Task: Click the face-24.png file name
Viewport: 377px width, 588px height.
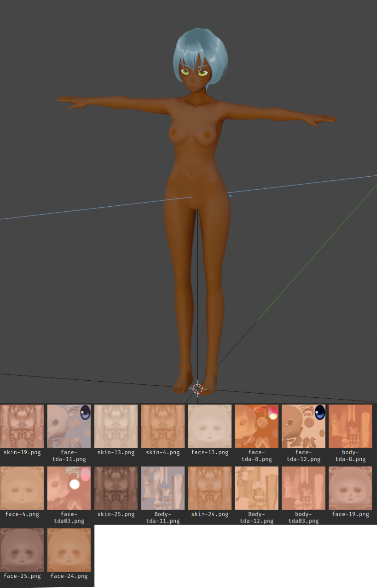Action: click(x=69, y=576)
